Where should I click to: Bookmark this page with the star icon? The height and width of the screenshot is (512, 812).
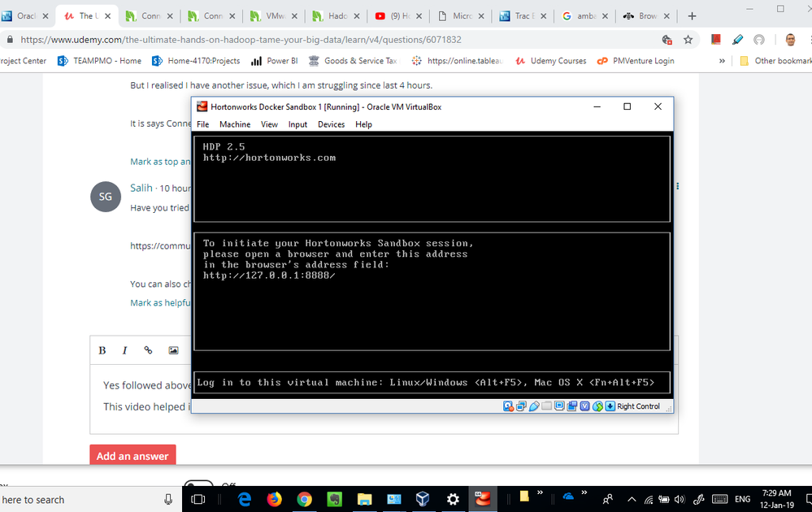coord(688,39)
